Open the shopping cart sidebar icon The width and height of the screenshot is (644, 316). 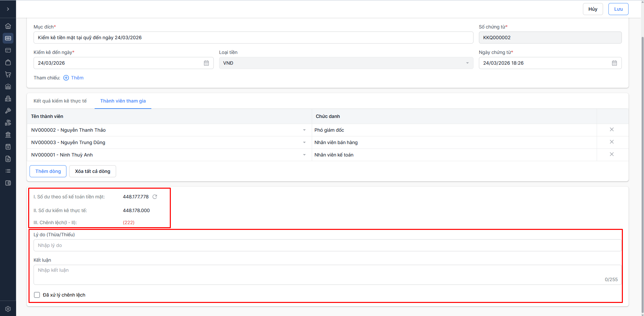pyautogui.click(x=8, y=74)
